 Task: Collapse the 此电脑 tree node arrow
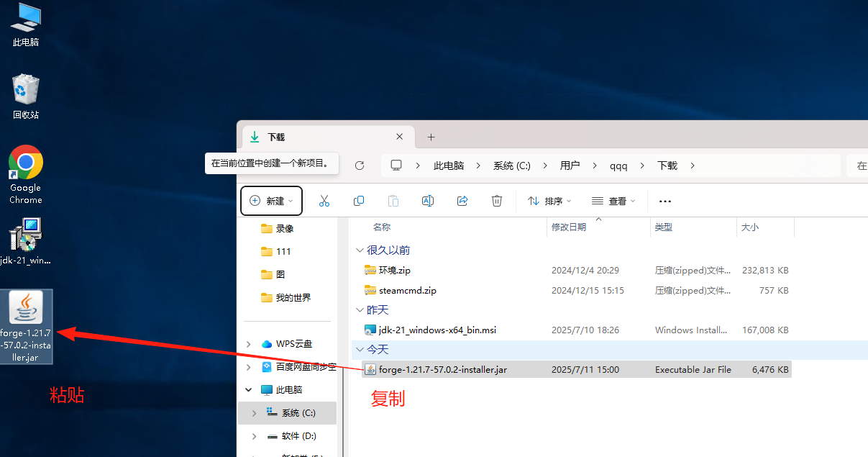(x=249, y=390)
